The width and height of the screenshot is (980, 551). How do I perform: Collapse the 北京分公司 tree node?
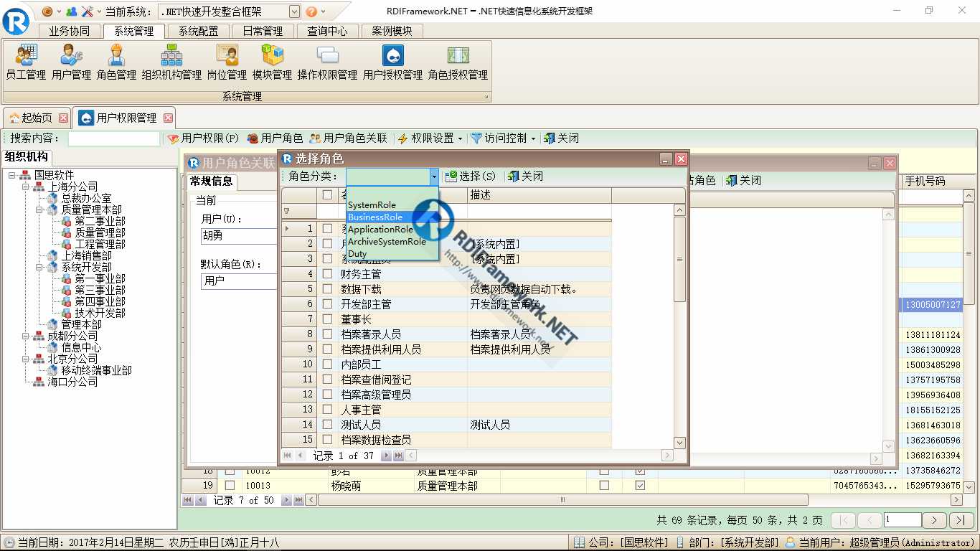[26, 359]
